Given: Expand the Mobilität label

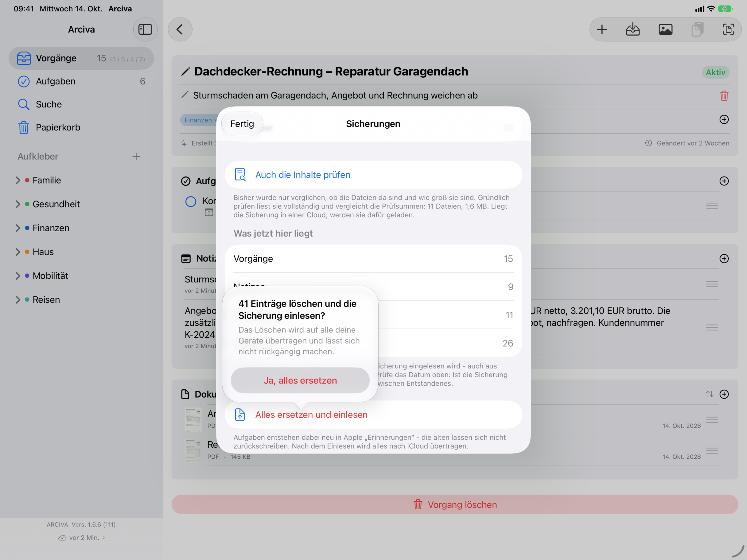Looking at the screenshot, I should point(18,276).
